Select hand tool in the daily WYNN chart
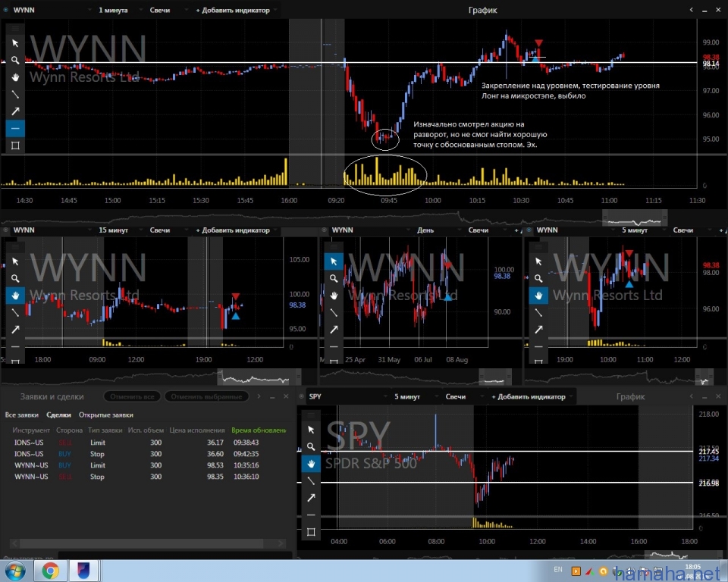 [334, 296]
